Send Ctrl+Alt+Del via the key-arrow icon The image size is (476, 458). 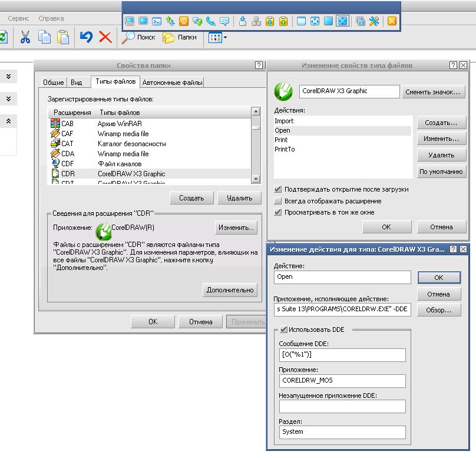click(243, 21)
